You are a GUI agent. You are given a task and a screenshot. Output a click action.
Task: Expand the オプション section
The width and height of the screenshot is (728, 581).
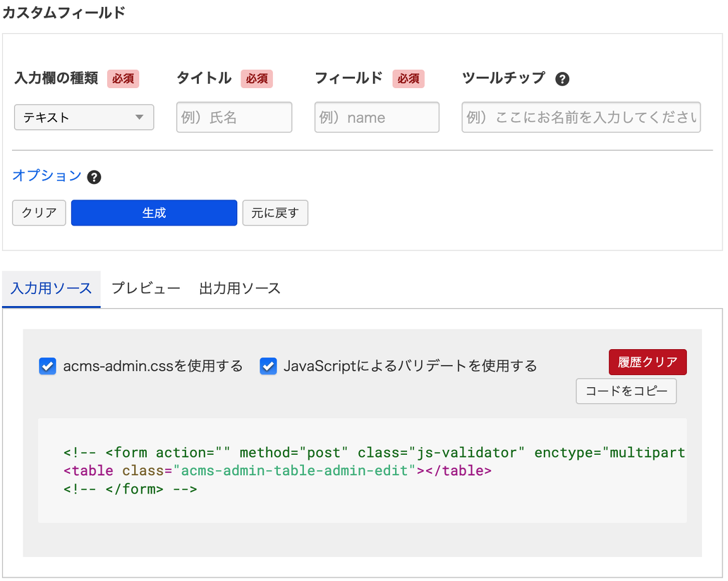tap(47, 177)
